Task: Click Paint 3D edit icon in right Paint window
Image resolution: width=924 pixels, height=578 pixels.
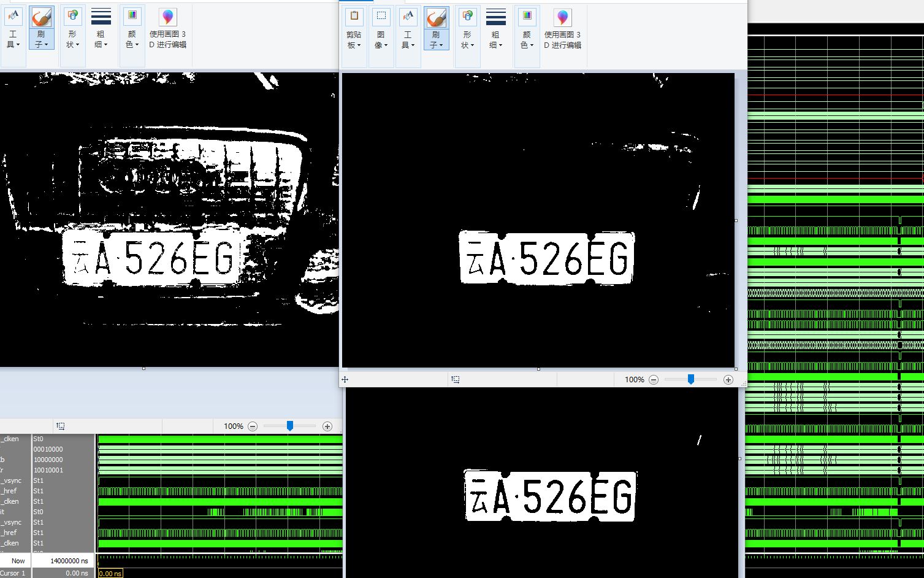Action: tap(562, 18)
